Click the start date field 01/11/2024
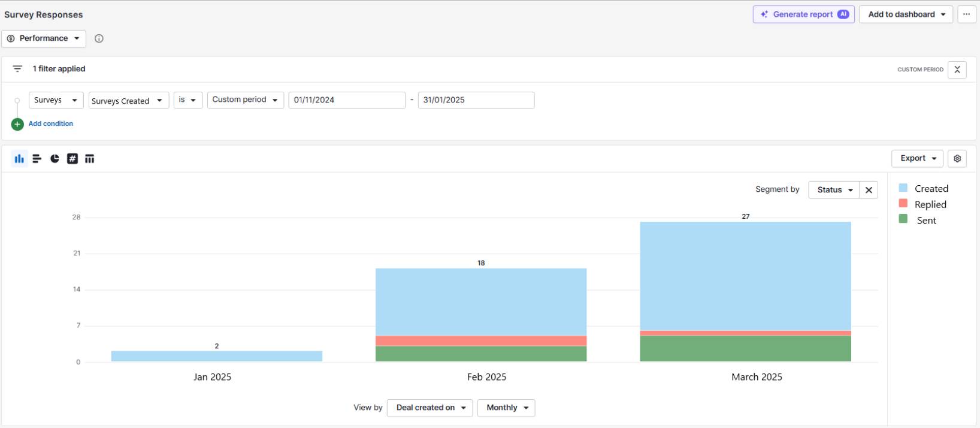 click(347, 100)
